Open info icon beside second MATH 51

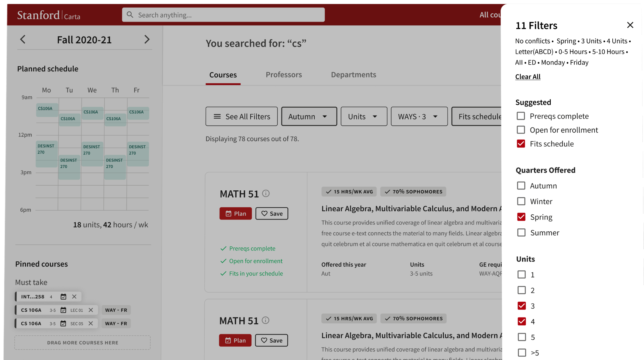pyautogui.click(x=266, y=320)
